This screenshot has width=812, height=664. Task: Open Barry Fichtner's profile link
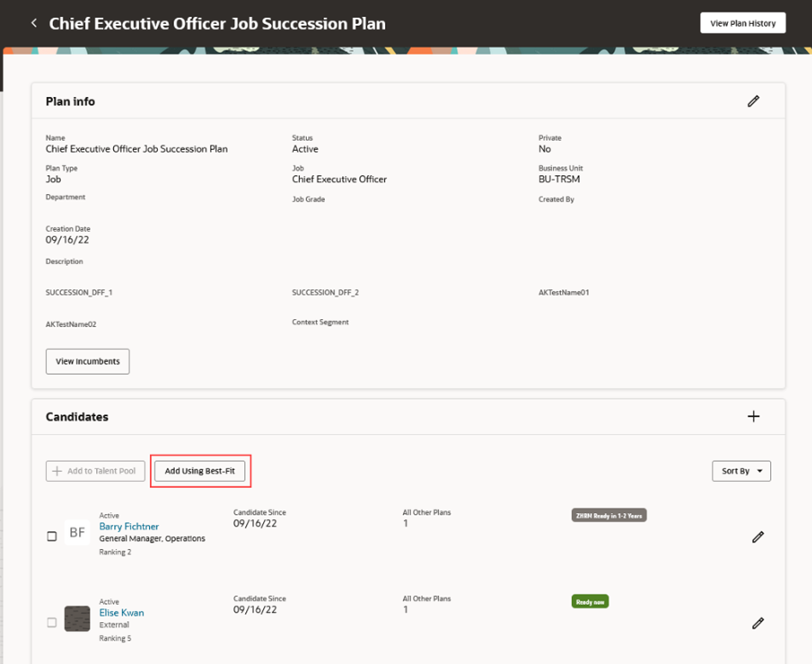(129, 526)
